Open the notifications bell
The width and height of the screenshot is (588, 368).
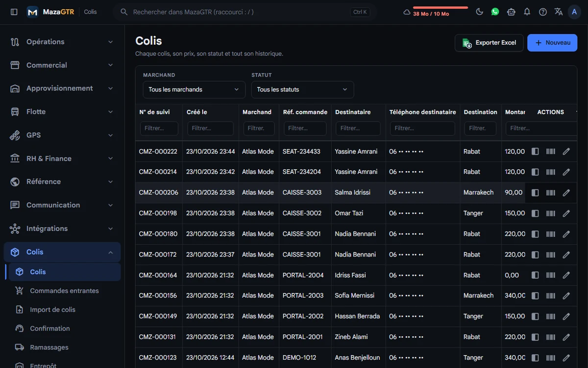point(527,12)
